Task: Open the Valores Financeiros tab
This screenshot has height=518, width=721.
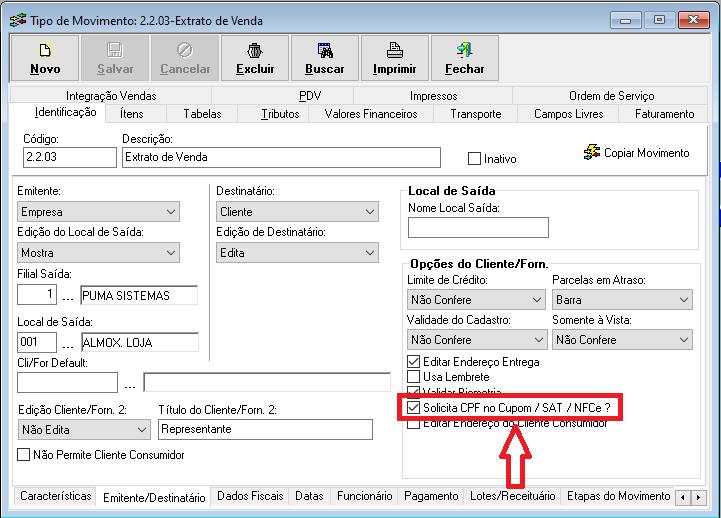Action: [371, 114]
